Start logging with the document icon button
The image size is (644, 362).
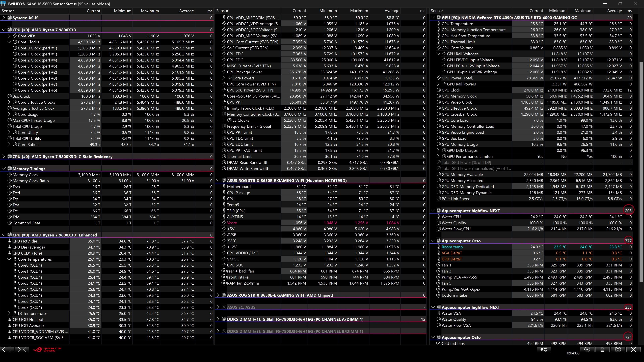(x=602, y=349)
